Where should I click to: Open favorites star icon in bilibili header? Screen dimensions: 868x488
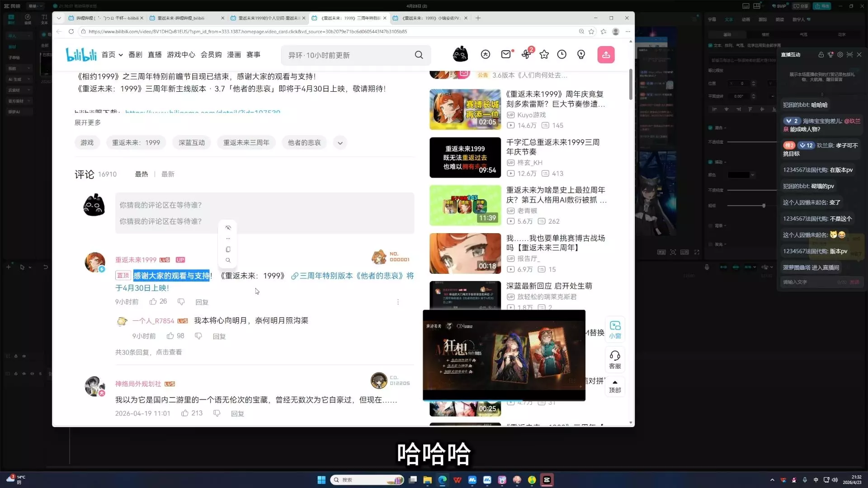coord(544,54)
